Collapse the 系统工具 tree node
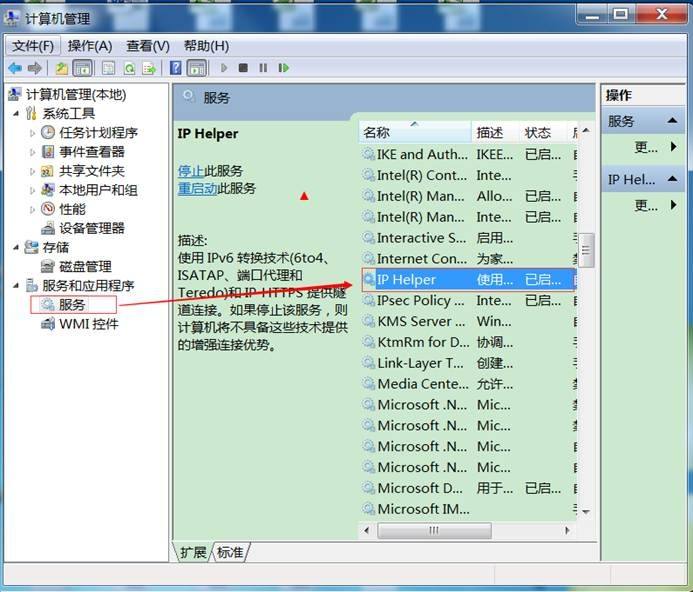 click(16, 114)
